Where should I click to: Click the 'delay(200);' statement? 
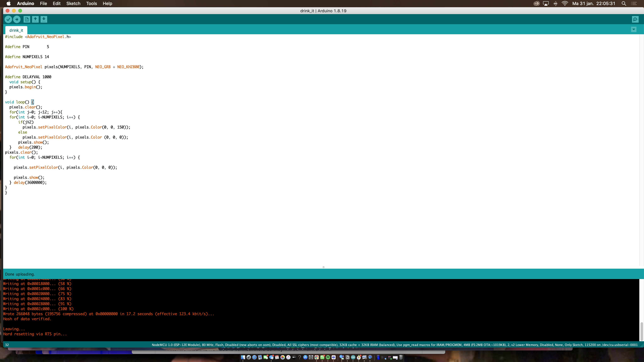pos(30,147)
